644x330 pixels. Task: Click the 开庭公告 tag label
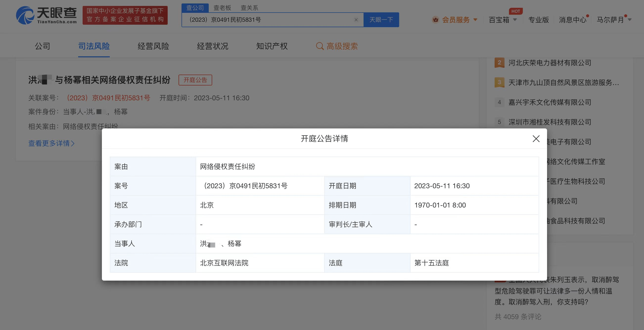coord(195,80)
